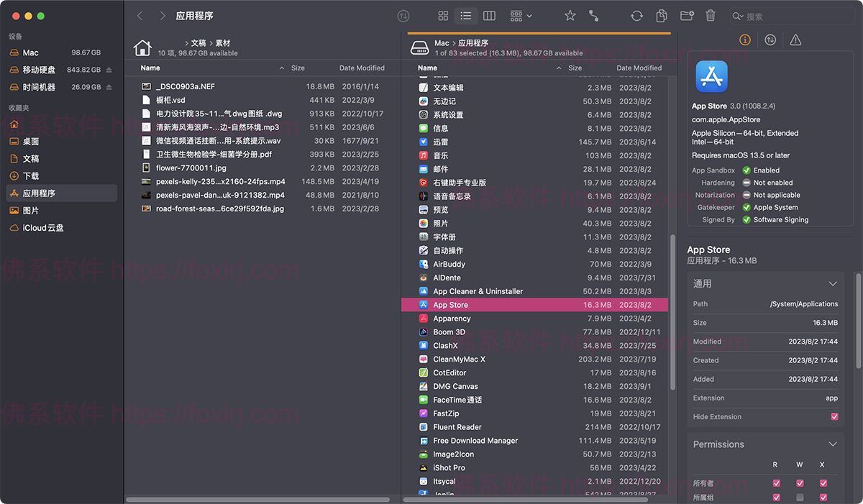Open the Favorites star in the toolbar
Screen dimensions: 863x504
(x=570, y=15)
